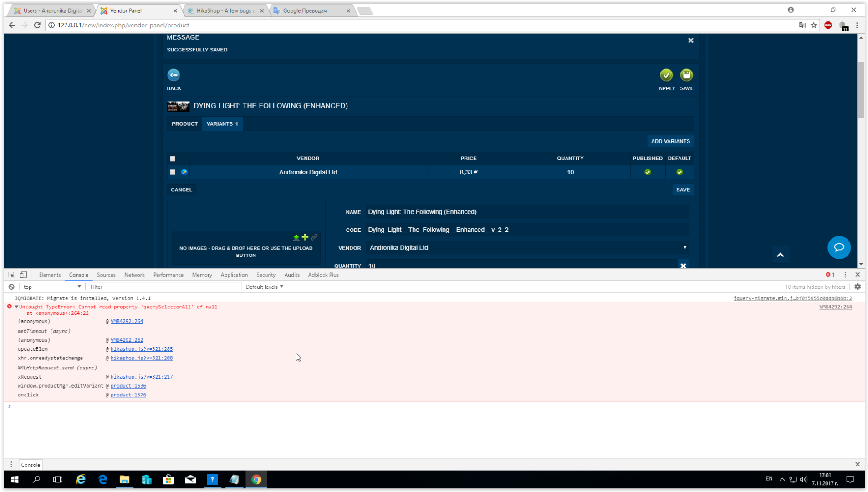Bookmark this page with the star
Viewport: 868px width, 492px height.
pyautogui.click(x=814, y=25)
